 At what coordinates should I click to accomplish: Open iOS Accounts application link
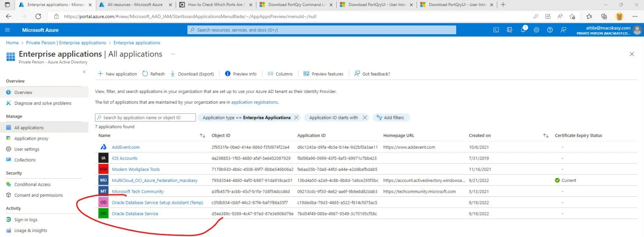[124, 158]
